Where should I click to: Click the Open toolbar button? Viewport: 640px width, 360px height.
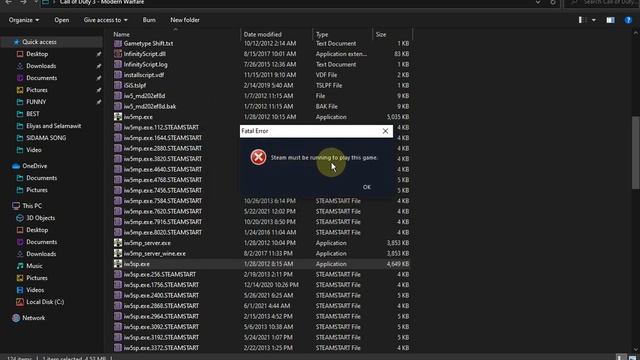pos(62,20)
